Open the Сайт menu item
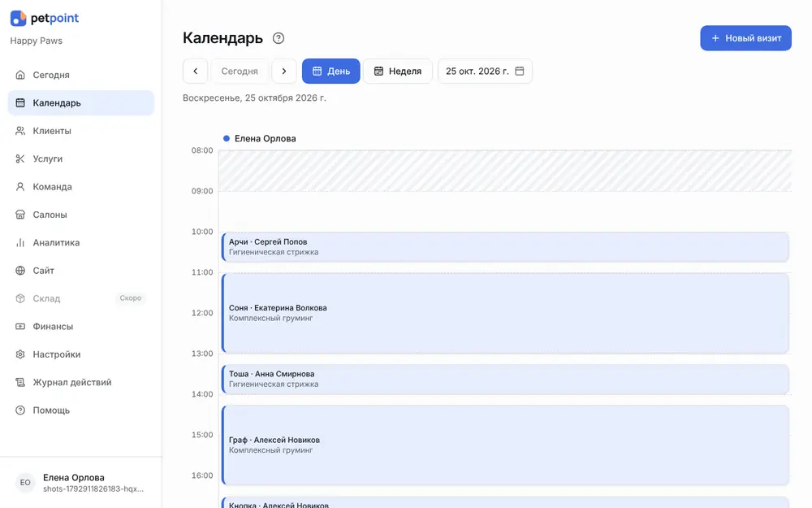The image size is (812, 508). (x=80, y=271)
